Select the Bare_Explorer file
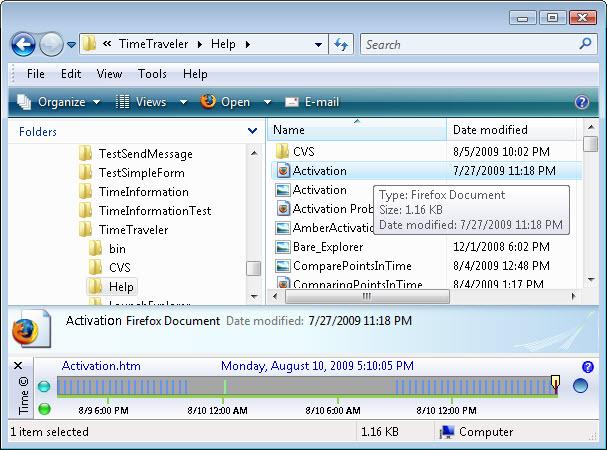The height and width of the screenshot is (450, 607). pos(328,247)
